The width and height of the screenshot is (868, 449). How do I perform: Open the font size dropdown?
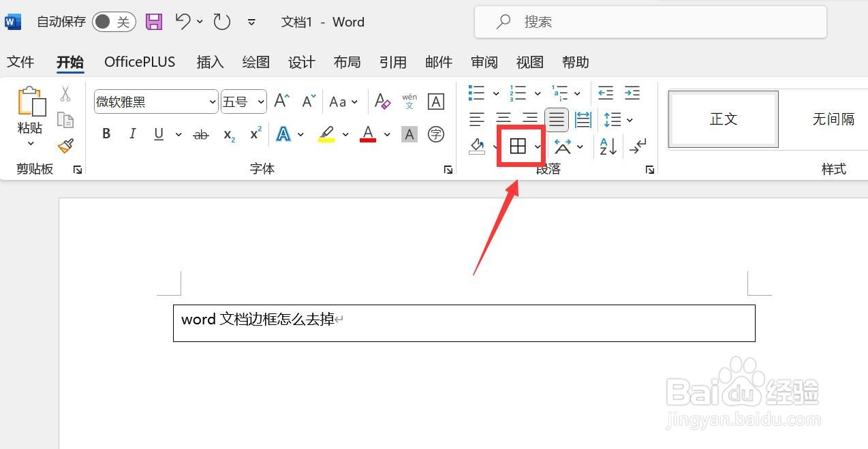point(260,101)
